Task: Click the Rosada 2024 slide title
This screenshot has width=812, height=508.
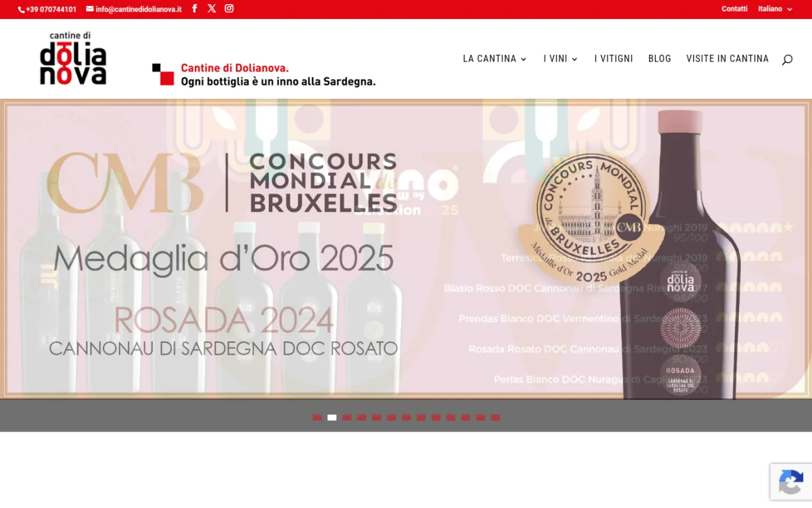Action: (x=223, y=320)
